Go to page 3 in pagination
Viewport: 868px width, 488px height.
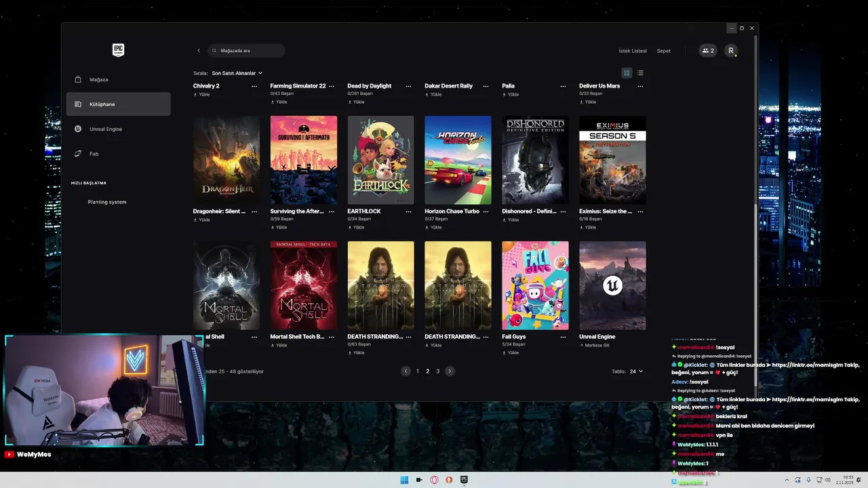[x=438, y=371]
